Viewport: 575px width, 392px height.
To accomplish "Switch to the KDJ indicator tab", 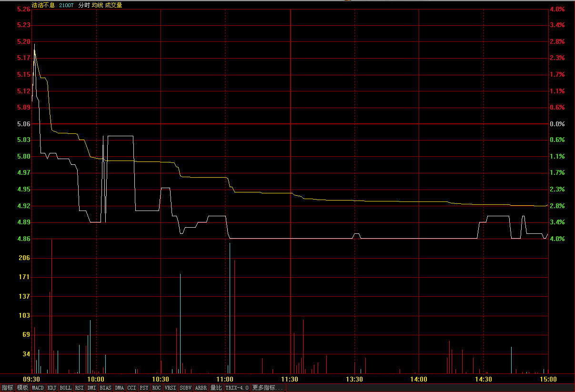I will [52, 388].
